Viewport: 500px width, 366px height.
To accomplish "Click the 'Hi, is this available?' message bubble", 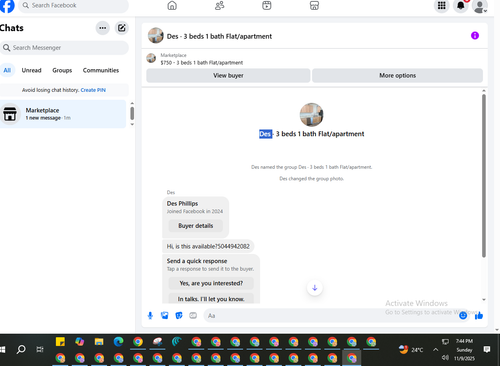I will pos(208,246).
